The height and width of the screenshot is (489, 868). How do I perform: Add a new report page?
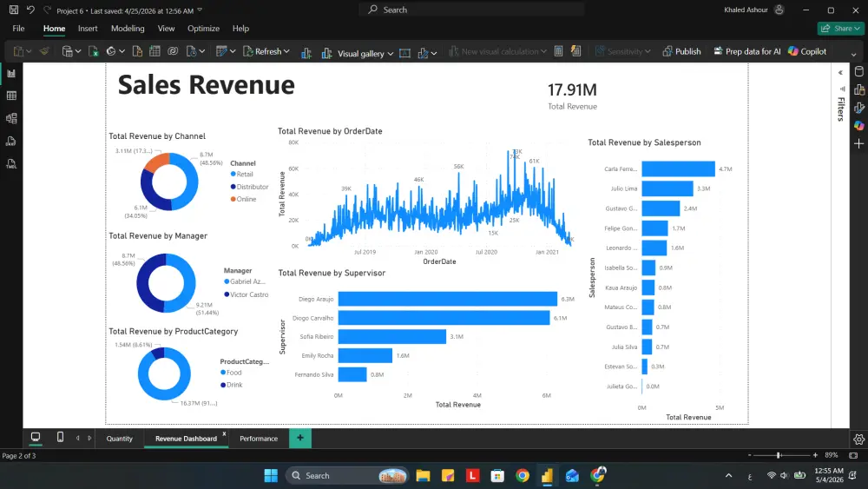(x=300, y=438)
